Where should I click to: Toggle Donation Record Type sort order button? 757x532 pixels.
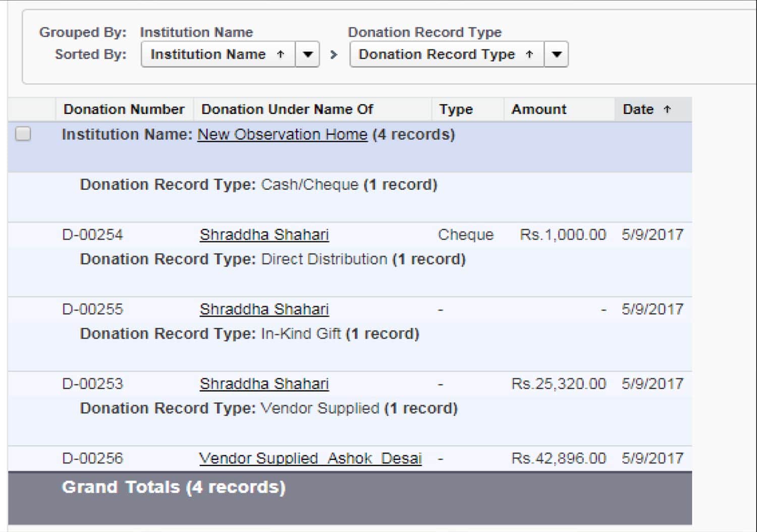tap(447, 54)
